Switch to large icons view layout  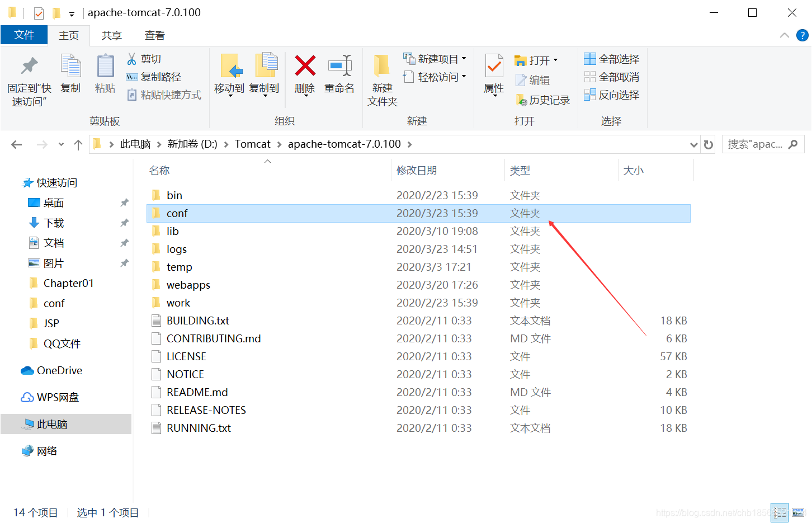pos(798,512)
